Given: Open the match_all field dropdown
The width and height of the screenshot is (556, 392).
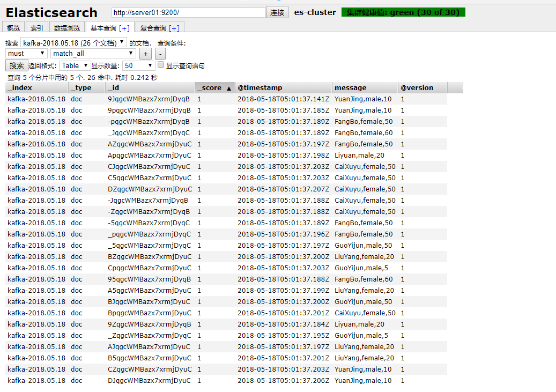Looking at the screenshot, I should (x=93, y=53).
